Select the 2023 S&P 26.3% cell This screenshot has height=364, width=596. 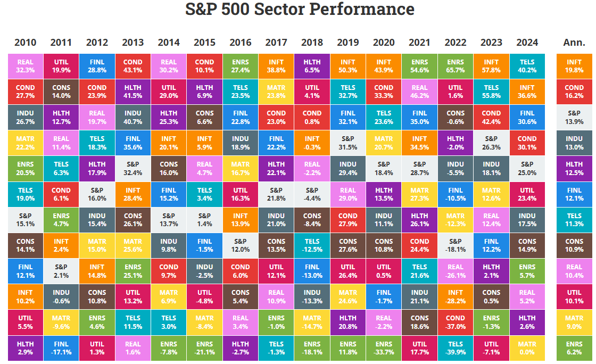(491, 143)
